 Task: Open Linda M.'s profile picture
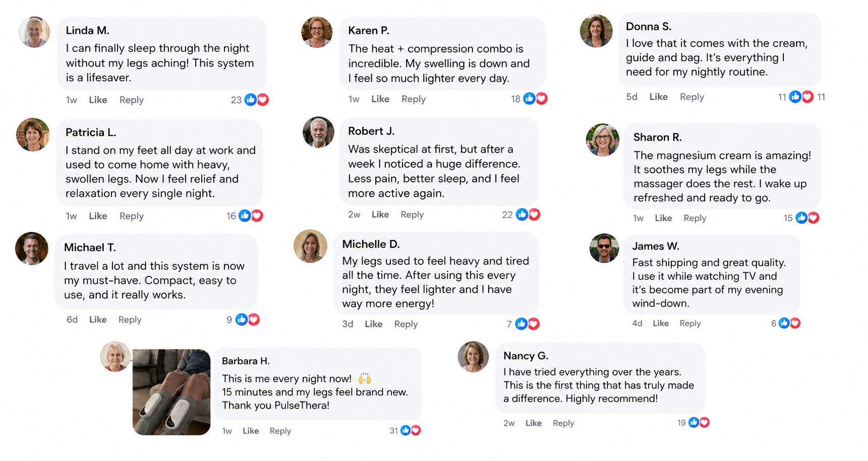[x=34, y=32]
